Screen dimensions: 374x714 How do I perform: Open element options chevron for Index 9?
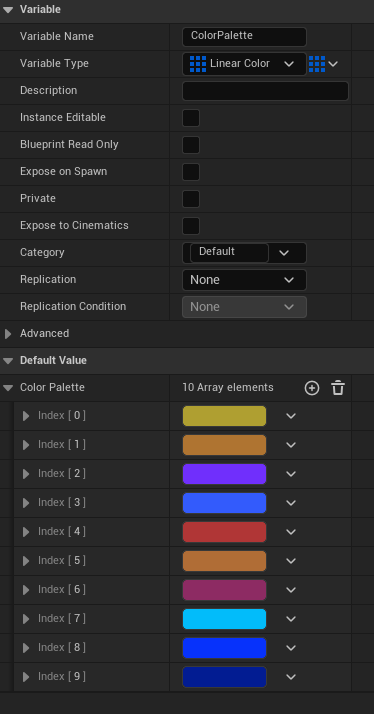(291, 677)
